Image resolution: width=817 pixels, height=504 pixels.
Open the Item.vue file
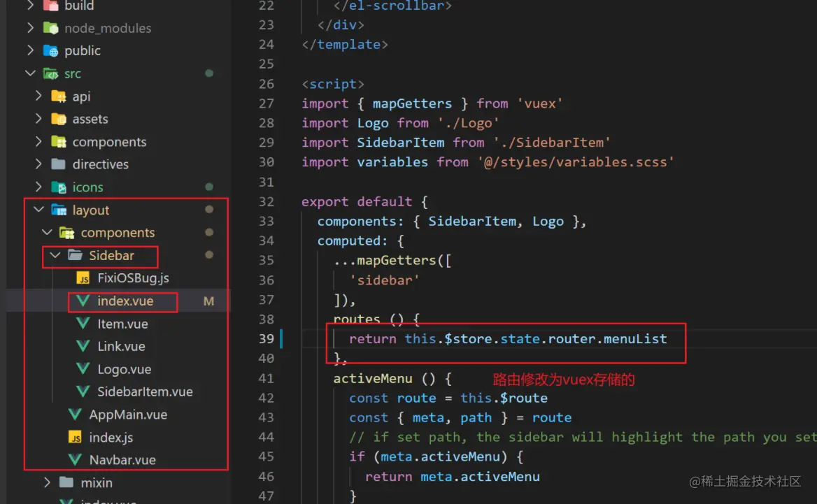pos(122,324)
